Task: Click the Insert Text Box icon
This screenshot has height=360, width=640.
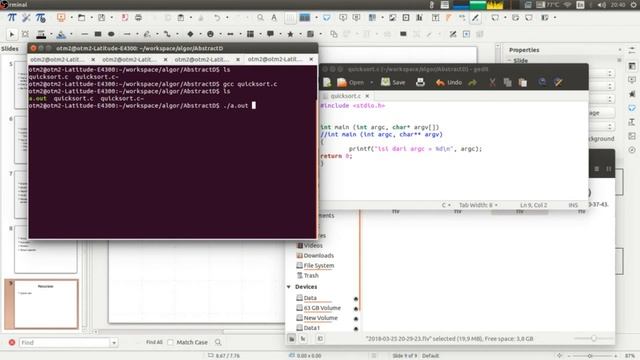Action: click(x=436, y=18)
